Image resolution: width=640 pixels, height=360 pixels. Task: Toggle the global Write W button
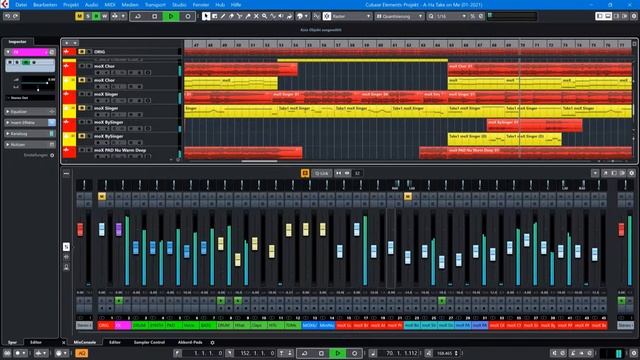[105, 16]
